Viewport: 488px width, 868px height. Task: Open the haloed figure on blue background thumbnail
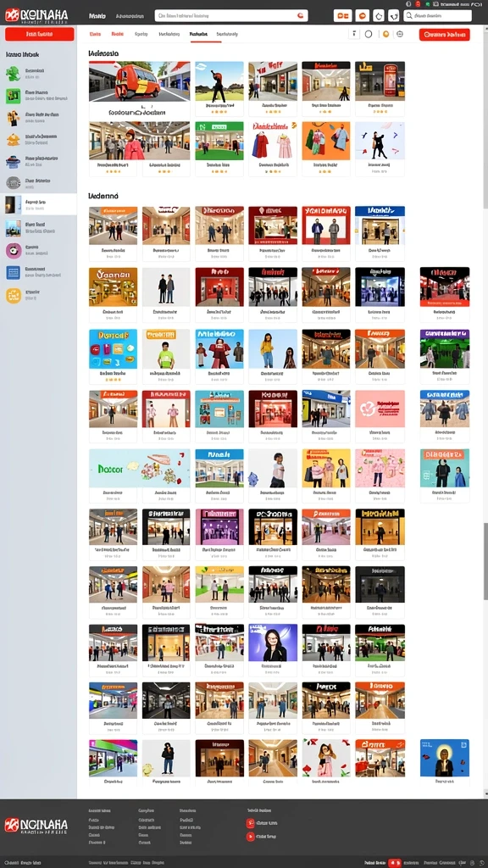(444, 758)
